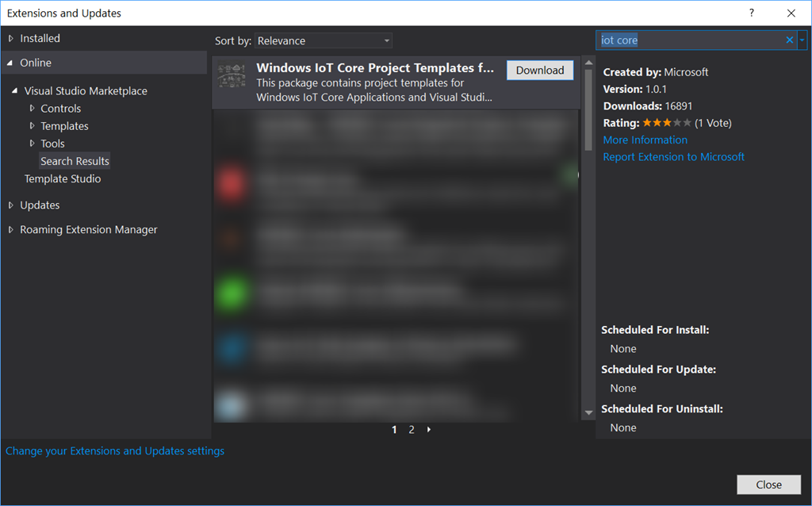The width and height of the screenshot is (812, 506).
Task: Expand the Updates category
Action: tap(11, 205)
